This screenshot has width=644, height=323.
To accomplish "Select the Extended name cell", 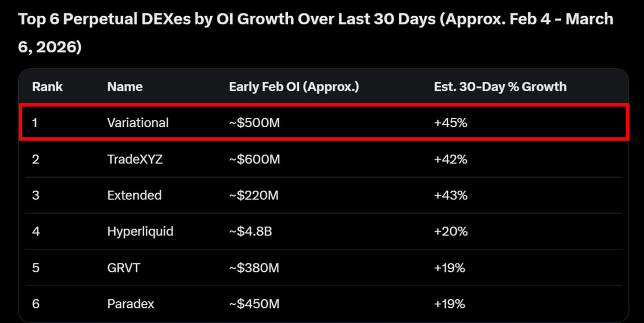I will pyautogui.click(x=134, y=195).
